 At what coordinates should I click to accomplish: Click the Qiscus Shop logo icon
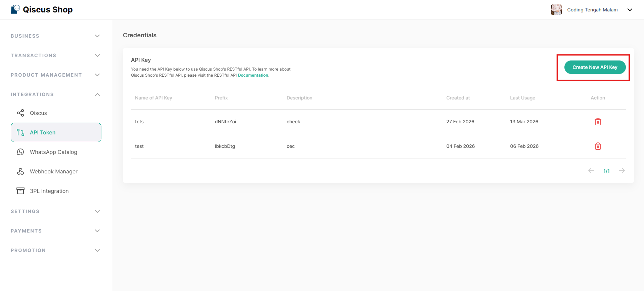click(15, 9)
